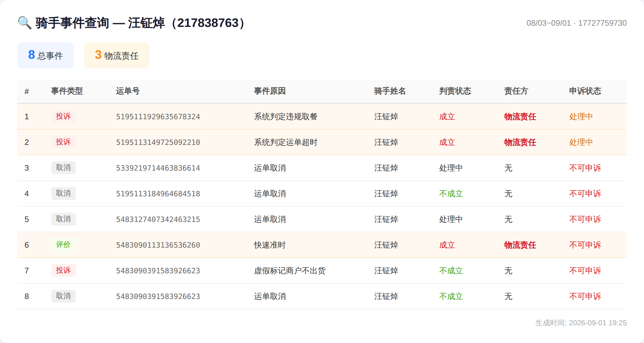Screen dimensions: 644x343
Task: Click the 判责状态 column header
Action: [455, 91]
